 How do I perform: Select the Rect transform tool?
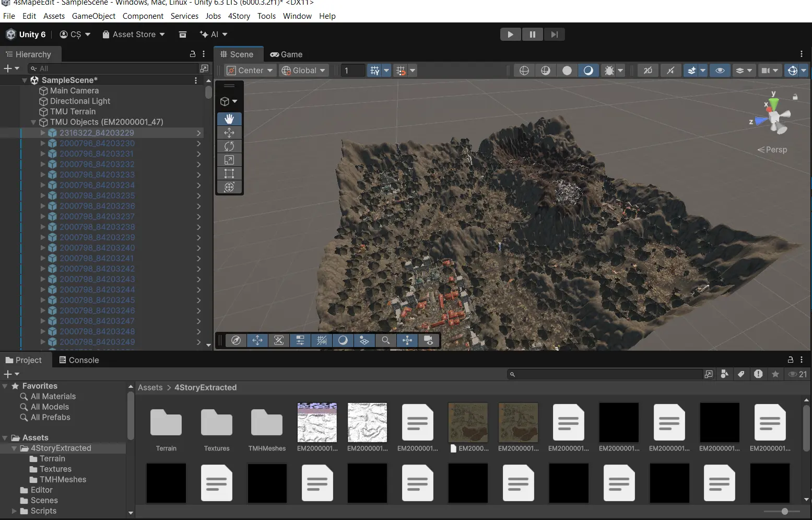click(229, 174)
